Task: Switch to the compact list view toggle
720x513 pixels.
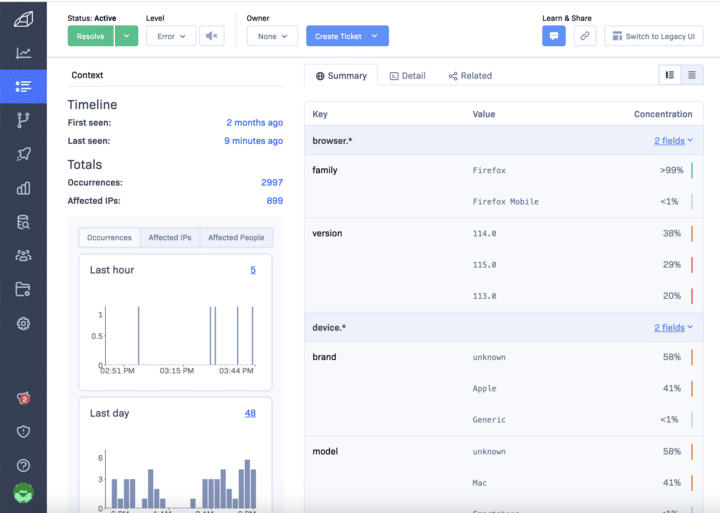Action: [692, 75]
